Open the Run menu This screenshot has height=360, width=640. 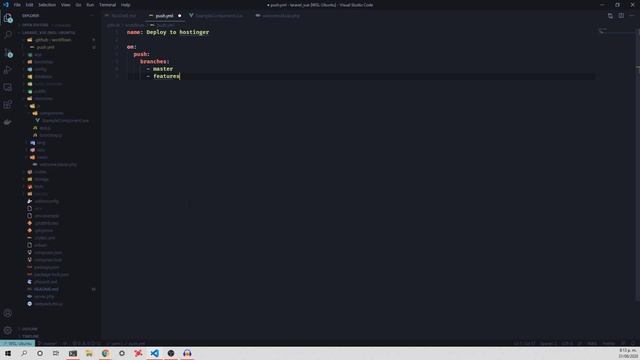(90, 5)
